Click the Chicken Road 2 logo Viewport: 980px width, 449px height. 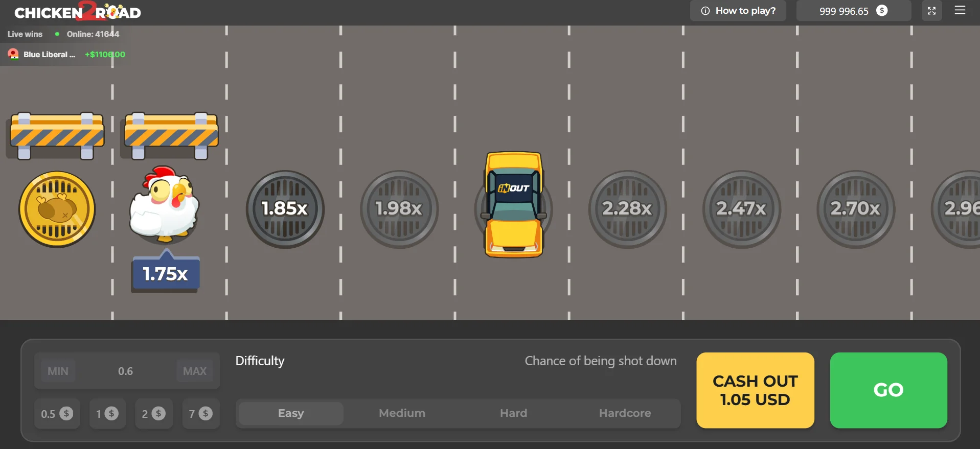pyautogui.click(x=78, y=11)
